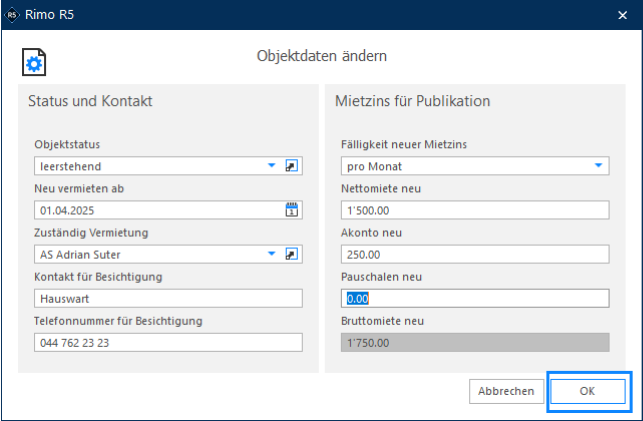643x421 pixels.
Task: Expand Fälligkeit neuer Mietzins dropdown arrow
Action: click(x=598, y=166)
